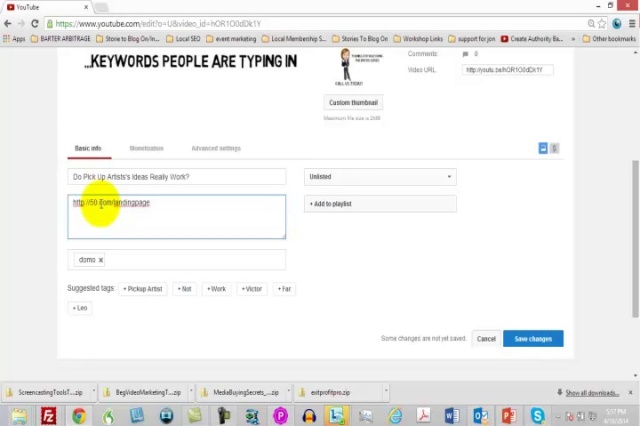Close the downloads bar

[x=630, y=392]
